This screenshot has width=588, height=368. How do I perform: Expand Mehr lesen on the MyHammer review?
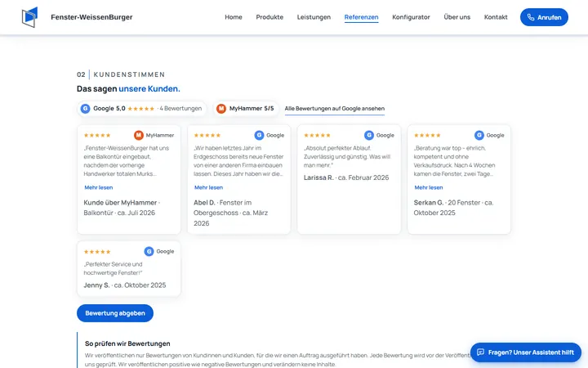99,187
